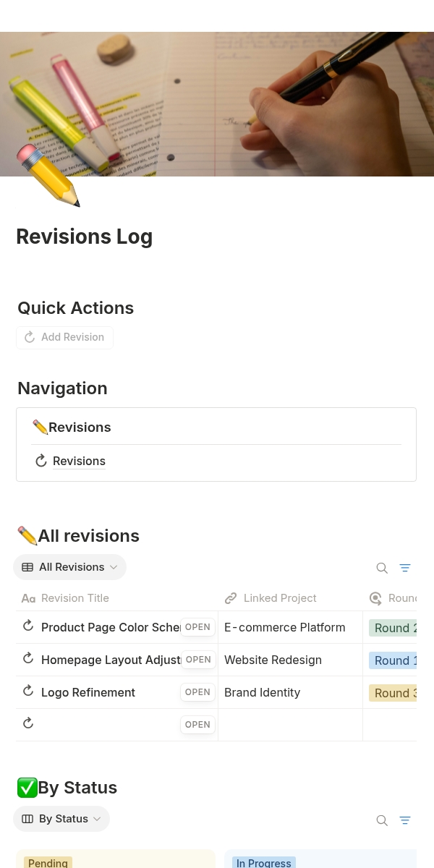The image size is (434, 868).
Task: Search the By Status board
Action: [x=382, y=820]
